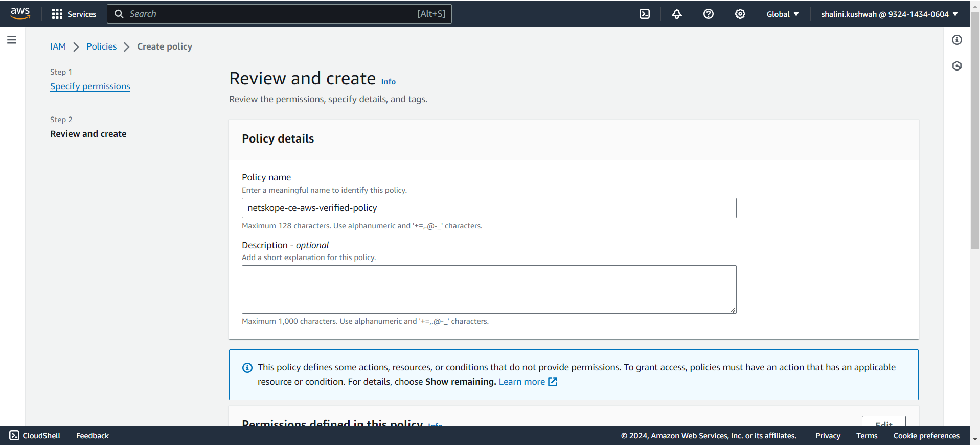Open the CloudShell icon in the top bar
980x445 pixels.
[x=645, y=14]
